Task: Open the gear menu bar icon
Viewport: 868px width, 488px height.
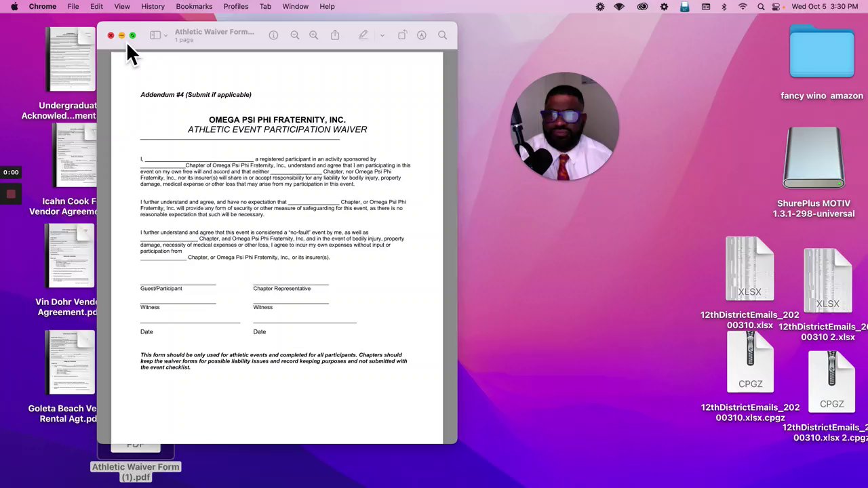Action: point(664,6)
